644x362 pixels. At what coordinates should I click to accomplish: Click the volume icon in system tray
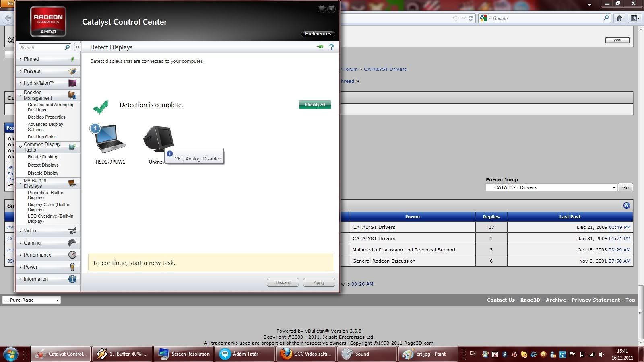tap(601, 354)
